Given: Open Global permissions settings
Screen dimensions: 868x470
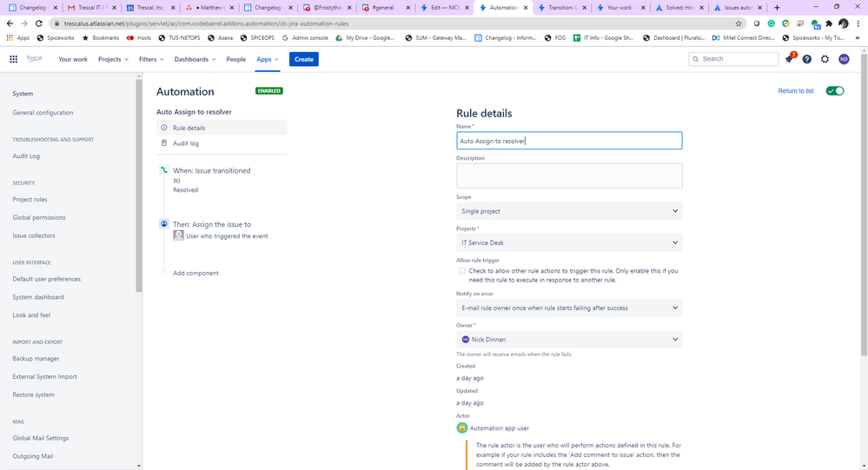Looking at the screenshot, I should tap(39, 217).
